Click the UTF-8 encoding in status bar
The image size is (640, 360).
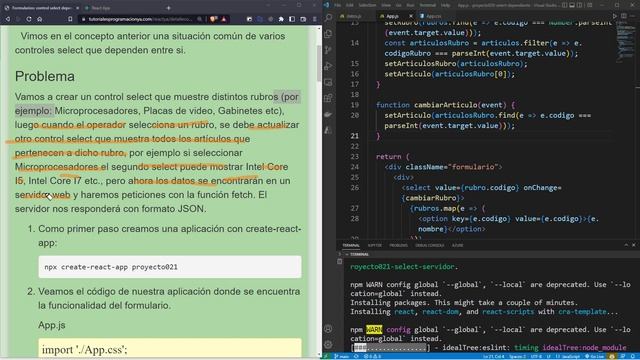click(x=536, y=356)
